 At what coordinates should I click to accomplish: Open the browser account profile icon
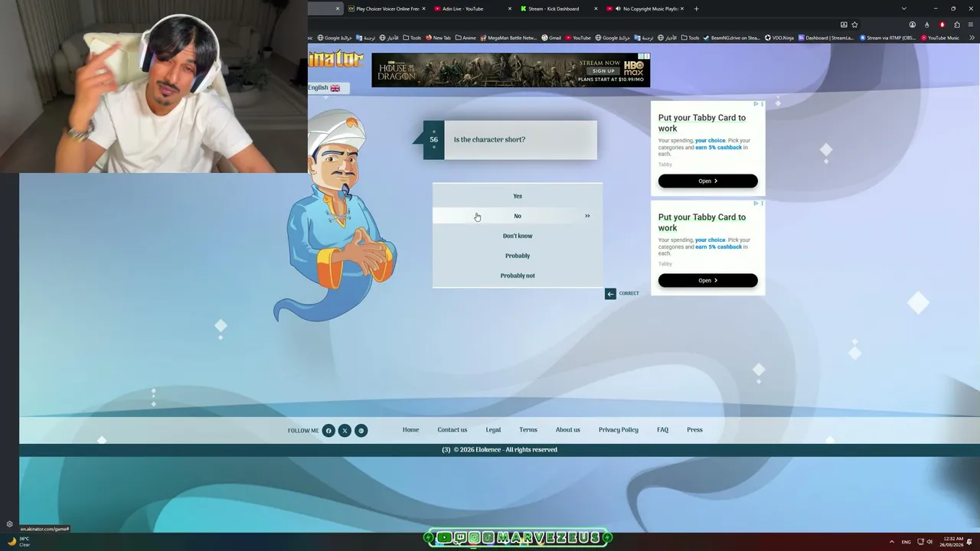[912, 24]
